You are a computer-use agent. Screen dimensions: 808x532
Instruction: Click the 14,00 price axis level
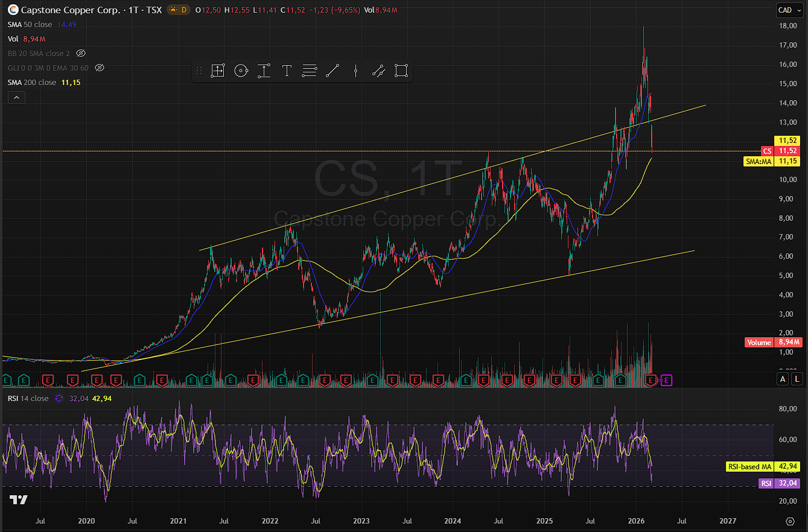787,103
